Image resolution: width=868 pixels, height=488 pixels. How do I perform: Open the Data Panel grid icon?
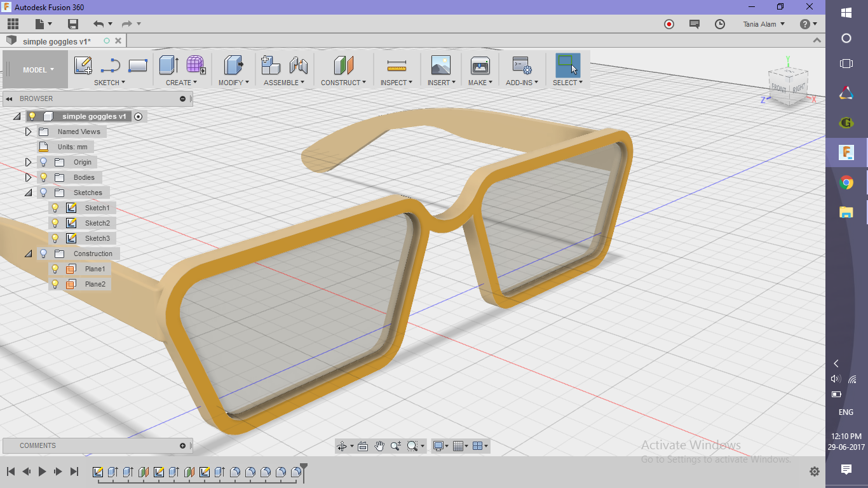[x=13, y=24]
